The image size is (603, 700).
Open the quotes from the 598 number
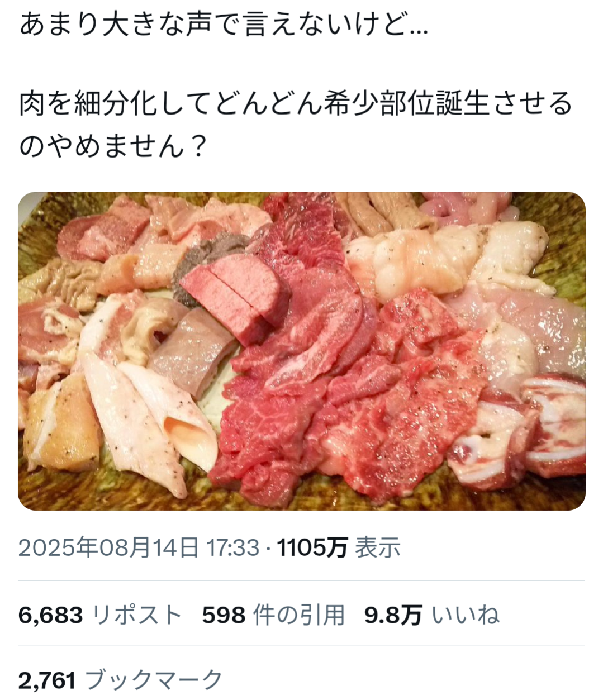click(224, 616)
